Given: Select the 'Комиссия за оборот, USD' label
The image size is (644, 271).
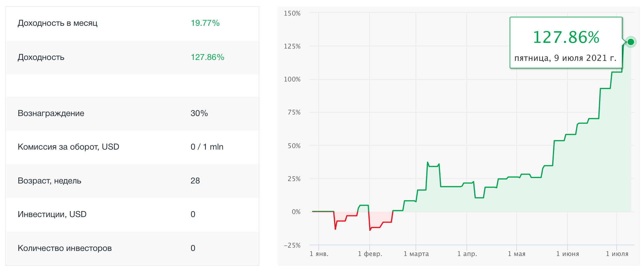Looking at the screenshot, I should coord(68,147).
